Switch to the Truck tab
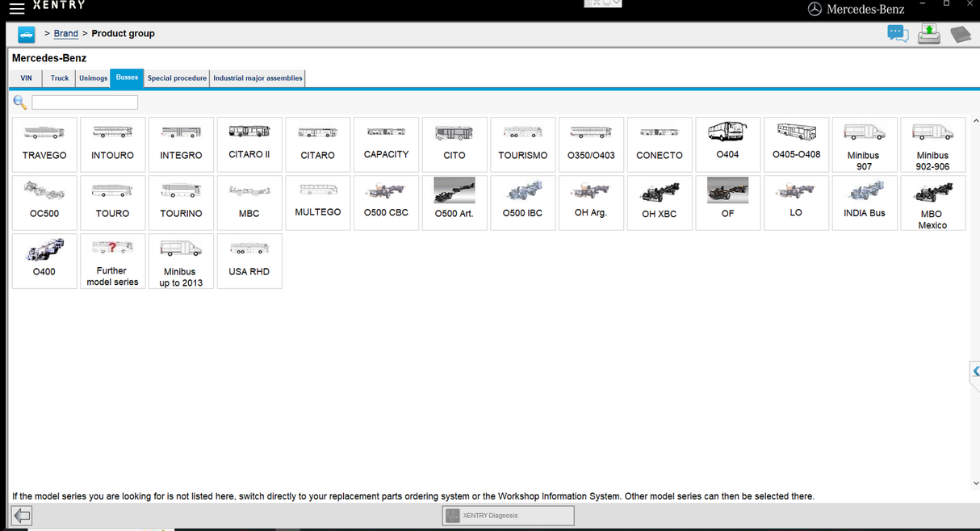The width and height of the screenshot is (980, 531). coord(60,78)
